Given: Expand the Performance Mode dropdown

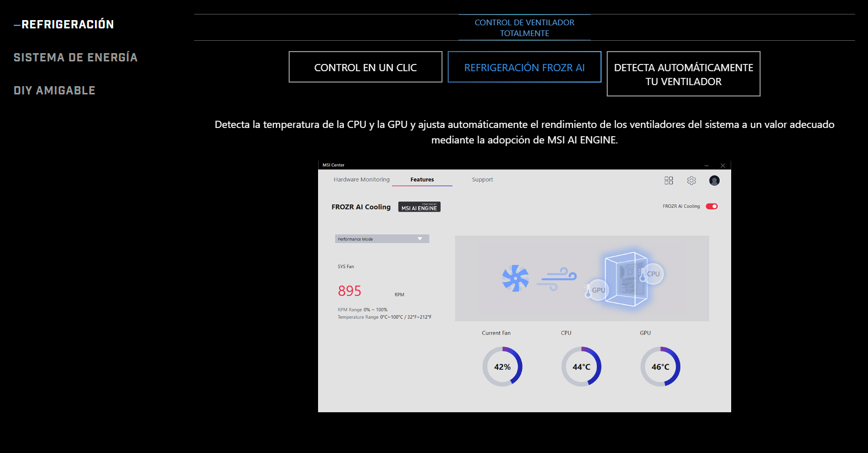Looking at the screenshot, I should 382,239.
